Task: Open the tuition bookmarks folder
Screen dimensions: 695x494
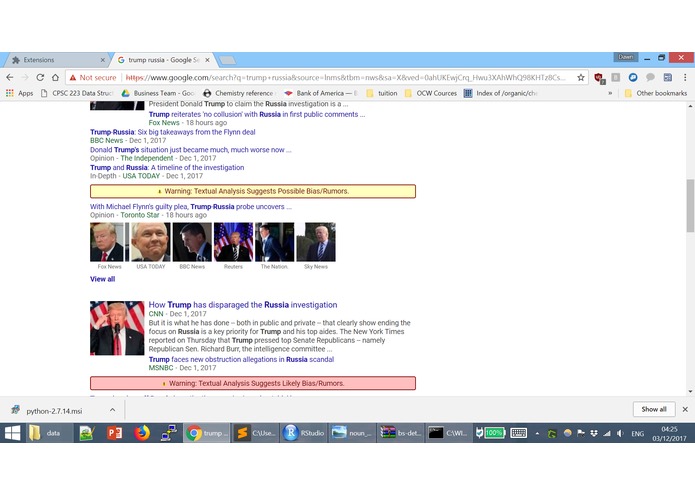Action: click(382, 93)
